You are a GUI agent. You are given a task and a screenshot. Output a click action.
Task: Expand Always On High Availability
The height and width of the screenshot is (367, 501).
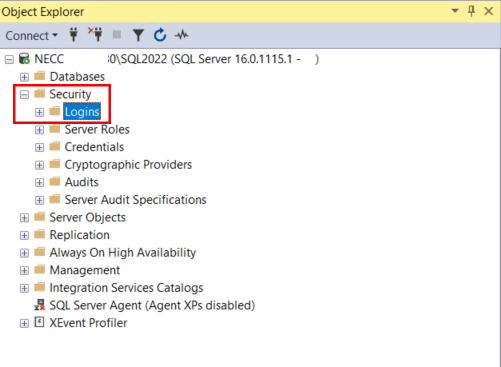point(24,253)
